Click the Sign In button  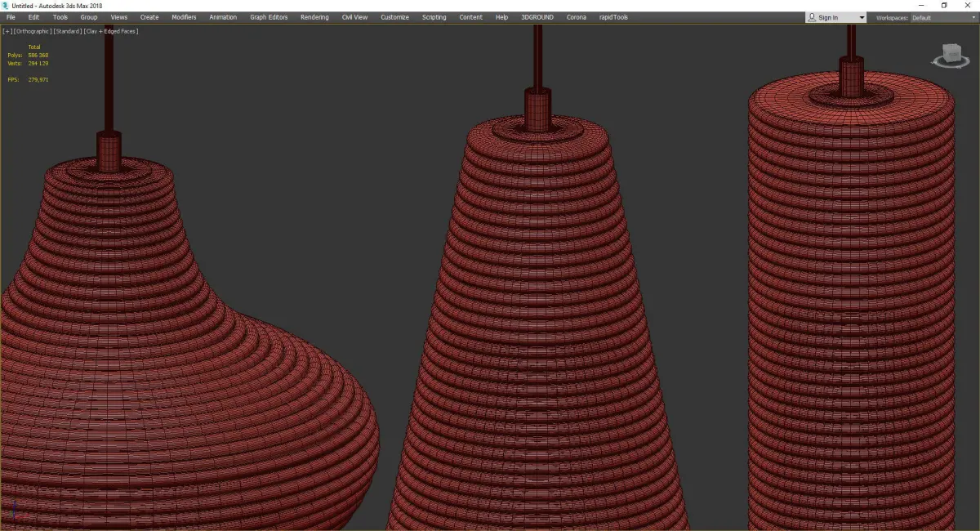(836, 17)
